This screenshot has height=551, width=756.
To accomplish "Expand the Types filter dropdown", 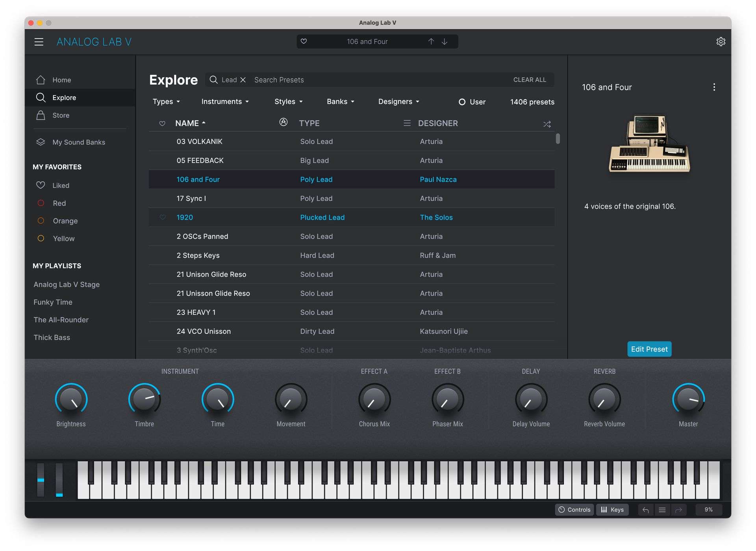I will (166, 102).
